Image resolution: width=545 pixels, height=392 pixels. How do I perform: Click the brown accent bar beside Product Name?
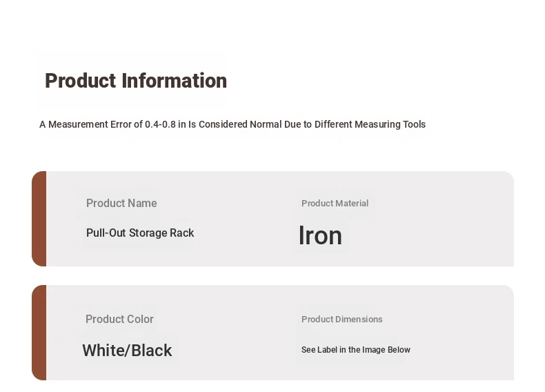(39, 219)
